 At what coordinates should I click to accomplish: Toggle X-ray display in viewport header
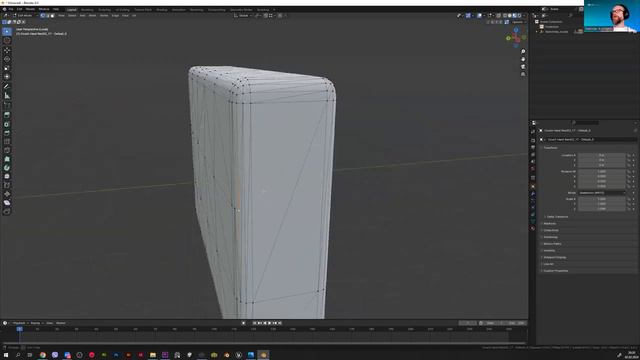(498, 16)
